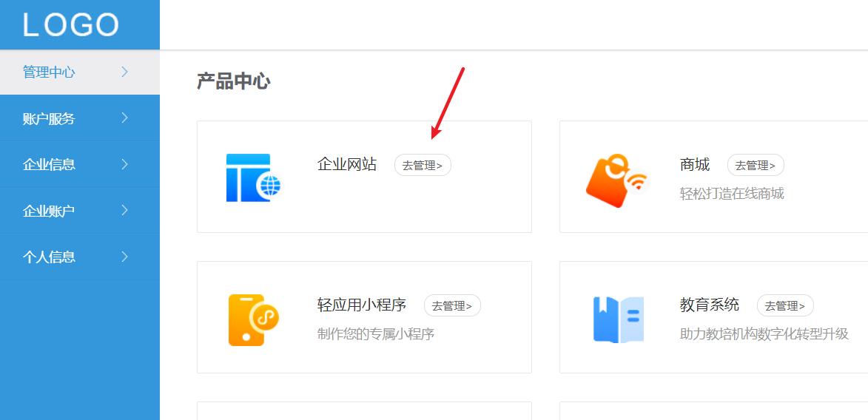Click the 企业网站 title
Image resolution: width=868 pixels, height=420 pixels.
coord(347,164)
